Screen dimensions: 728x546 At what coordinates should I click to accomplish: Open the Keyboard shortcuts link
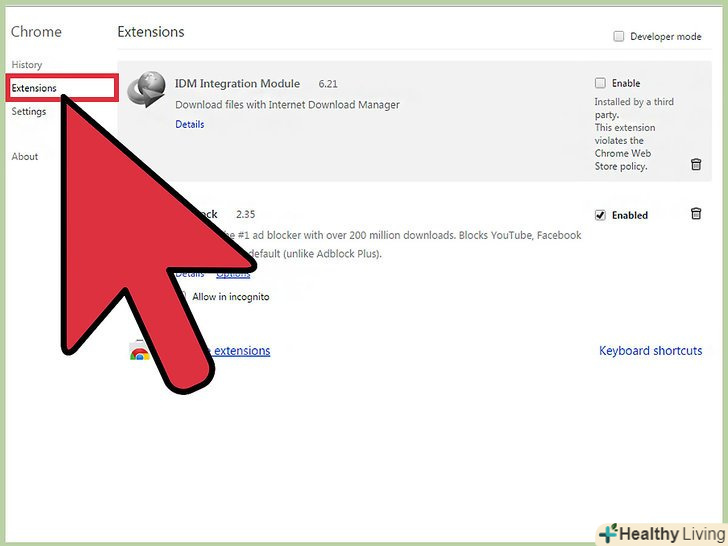pyautogui.click(x=650, y=351)
